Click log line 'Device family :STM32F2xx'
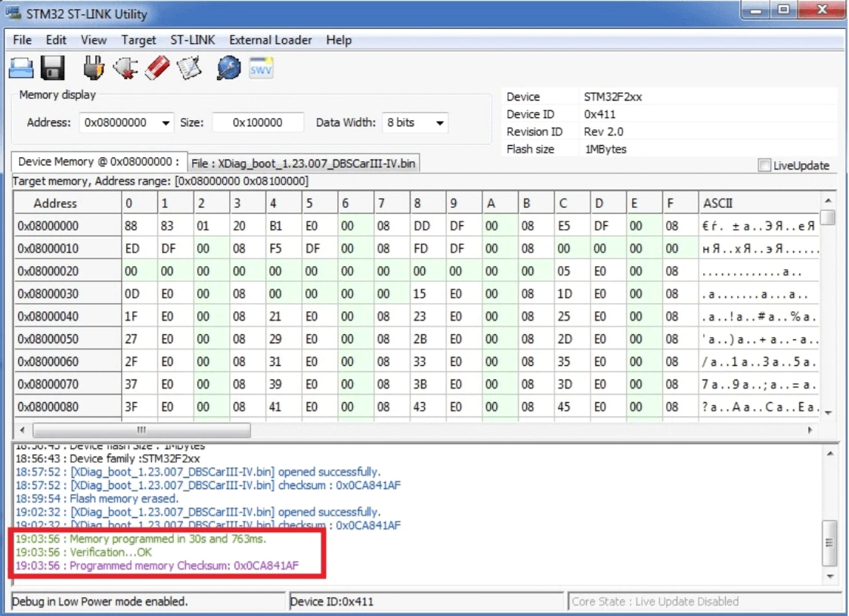This screenshot has height=616, width=849. (107, 459)
